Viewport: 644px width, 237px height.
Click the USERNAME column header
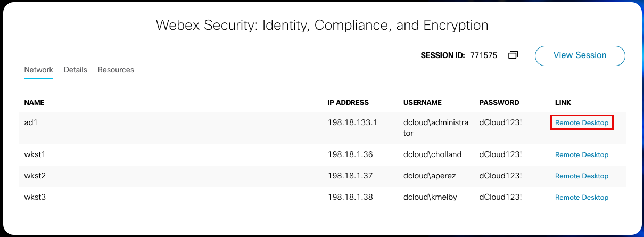[423, 102]
